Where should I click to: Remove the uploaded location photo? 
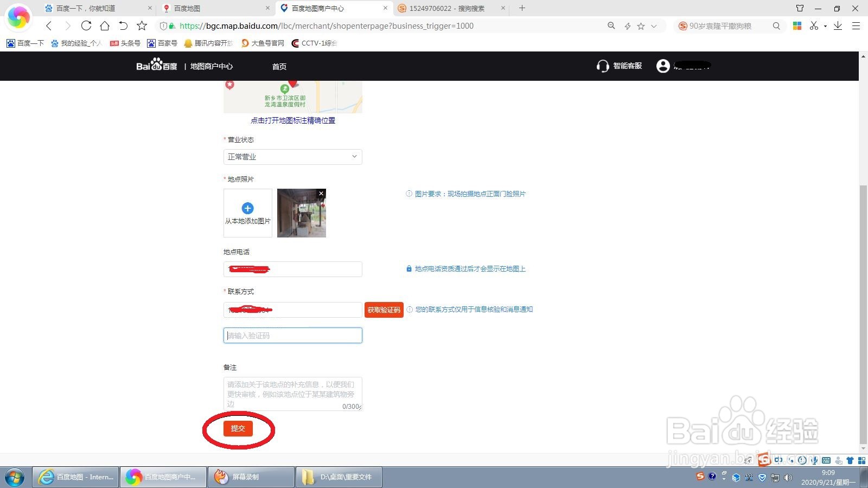[x=321, y=193]
